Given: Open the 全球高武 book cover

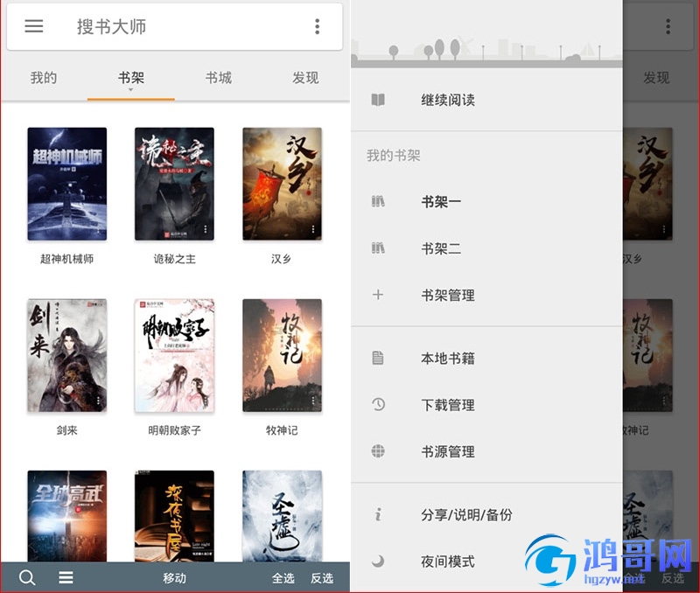Looking at the screenshot, I should pyautogui.click(x=67, y=516).
